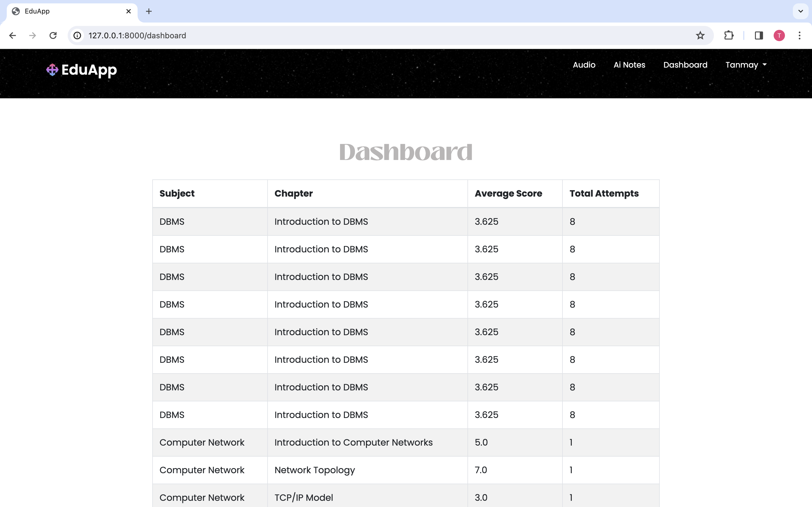Open the Dashboard nav link
This screenshot has height=507, width=812.
point(685,65)
